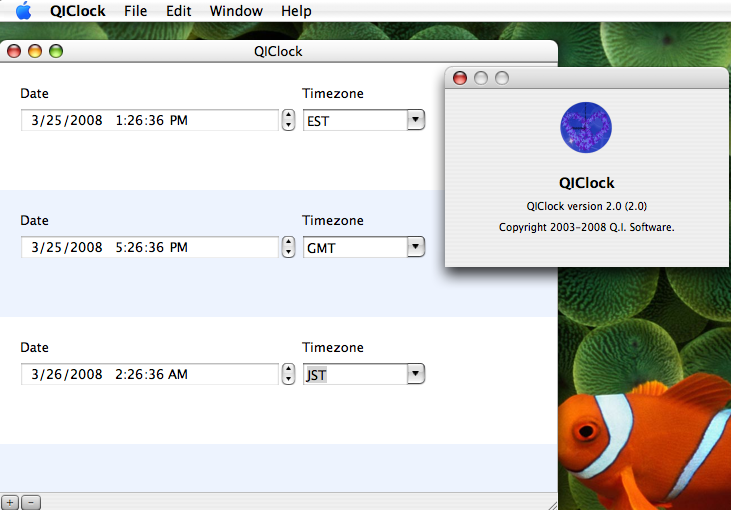Viewport: 731px width, 510px height.
Task: Click the GMT timezone text box
Action: [x=355, y=247]
